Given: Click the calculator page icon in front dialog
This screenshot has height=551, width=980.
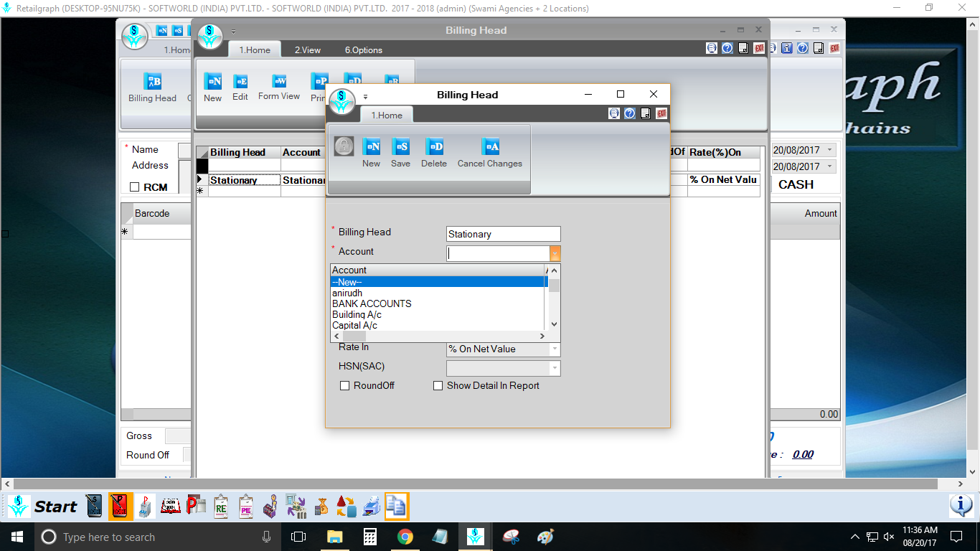Looking at the screenshot, I should point(646,113).
